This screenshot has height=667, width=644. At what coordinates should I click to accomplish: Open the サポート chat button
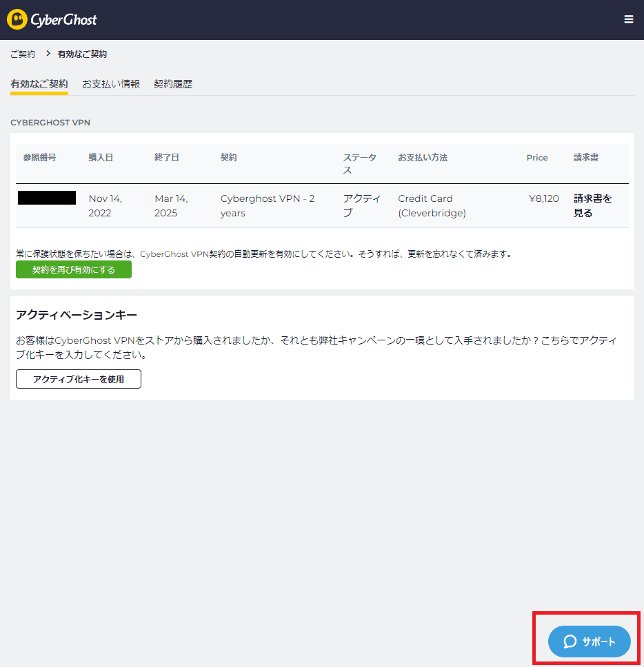coord(589,641)
